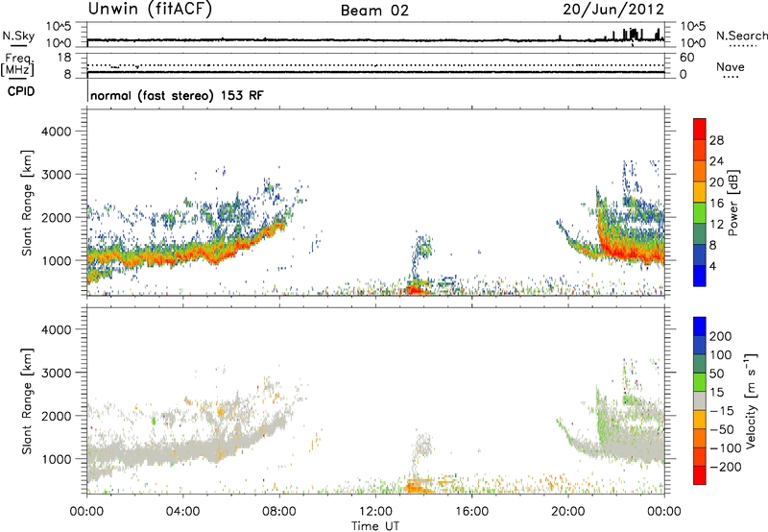This screenshot has height=532, width=768.
Task: Click the velocity colorbar value '-15'
Action: click(722, 411)
